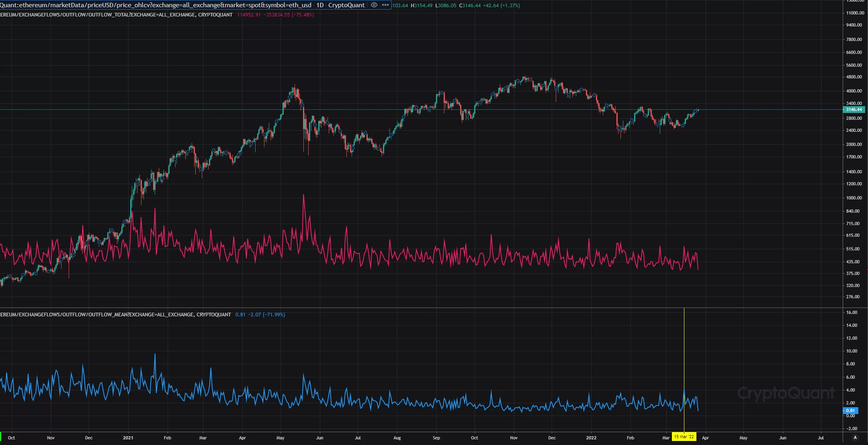
Task: Click the 16.00 label on lower scale
Action: (x=852, y=312)
